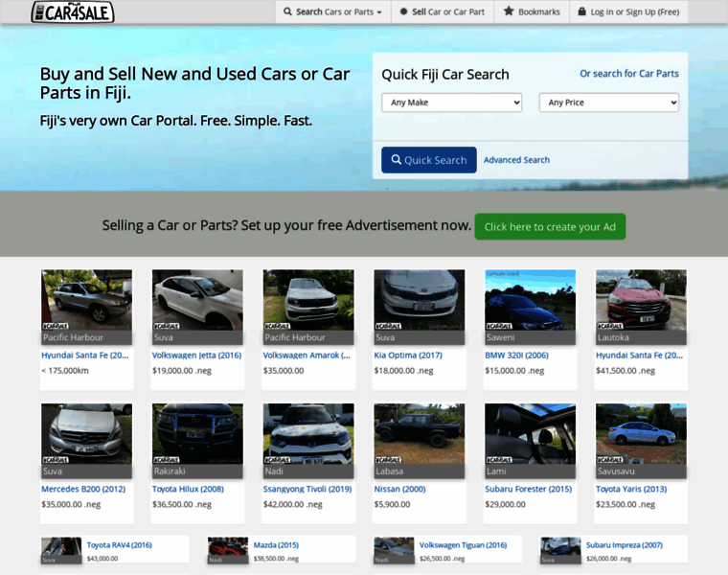The image size is (728, 575).
Task: Open Kia Optima car photo
Action: tap(420, 300)
